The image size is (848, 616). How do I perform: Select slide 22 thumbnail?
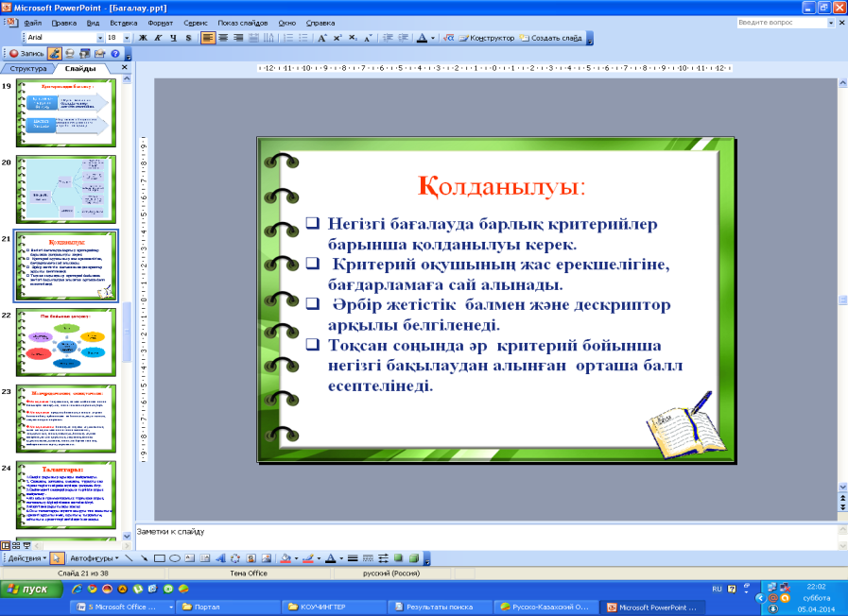pyautogui.click(x=66, y=342)
